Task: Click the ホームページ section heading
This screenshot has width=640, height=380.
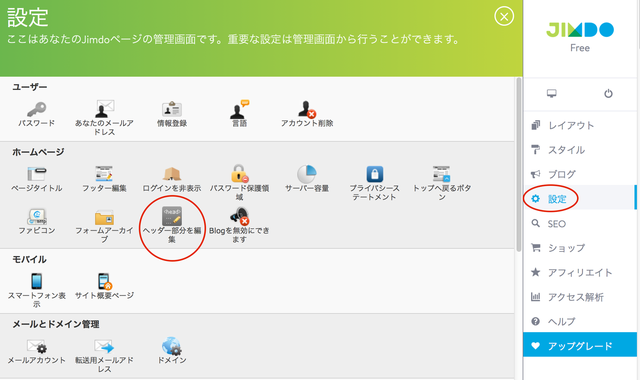Action: (38, 152)
